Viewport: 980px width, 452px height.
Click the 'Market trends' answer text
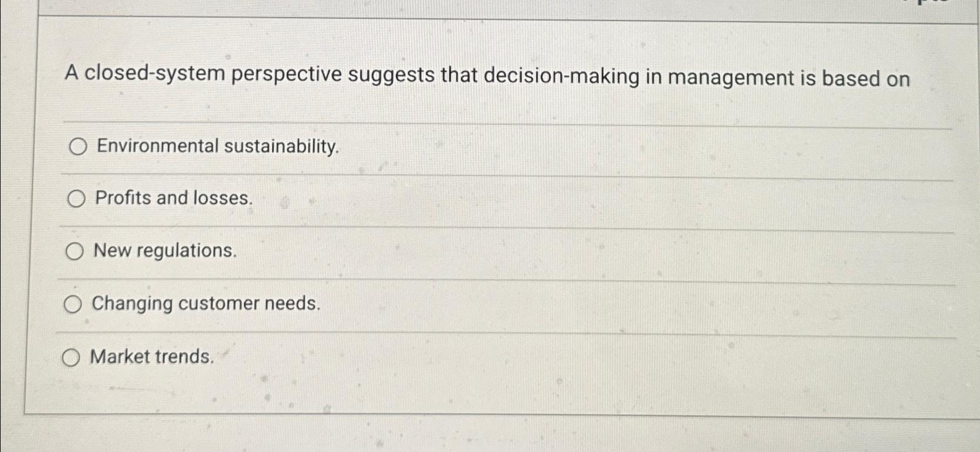[151, 356]
